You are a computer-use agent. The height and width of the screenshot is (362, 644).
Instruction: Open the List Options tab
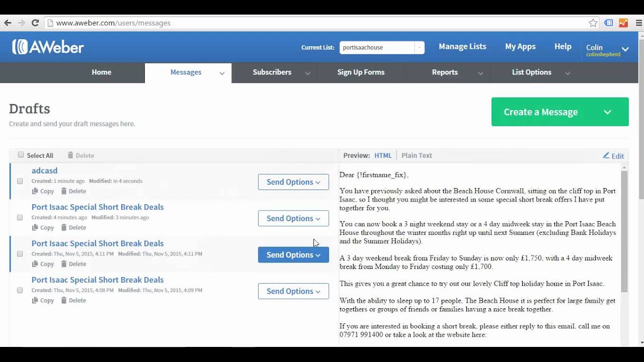[x=531, y=72]
